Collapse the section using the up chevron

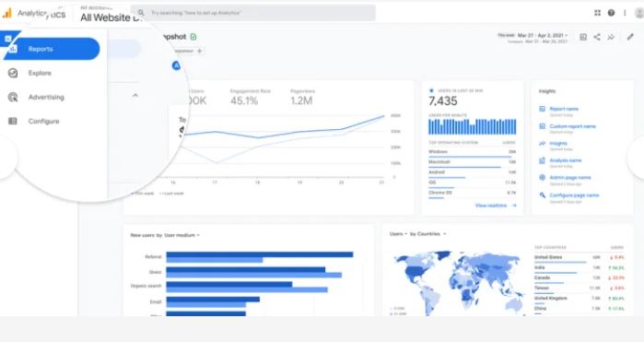(x=135, y=95)
